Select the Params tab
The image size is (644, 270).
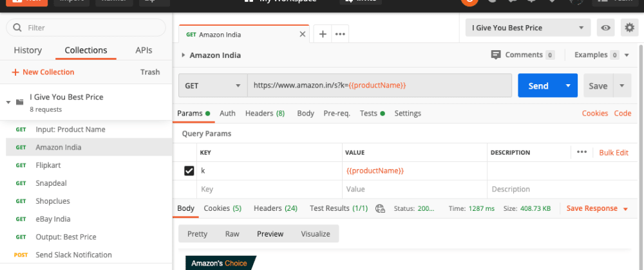190,114
